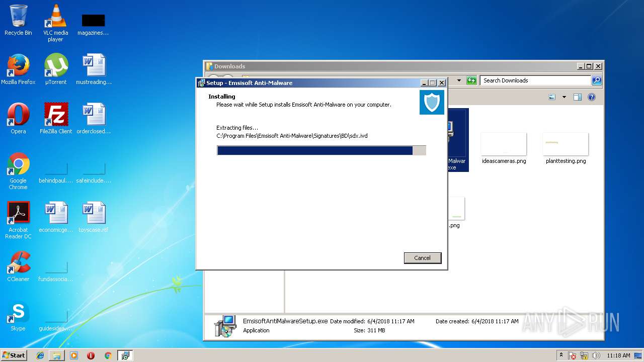Viewport: 644px width, 362px height.
Task: Open Explorer help question mark icon
Action: (x=592, y=97)
